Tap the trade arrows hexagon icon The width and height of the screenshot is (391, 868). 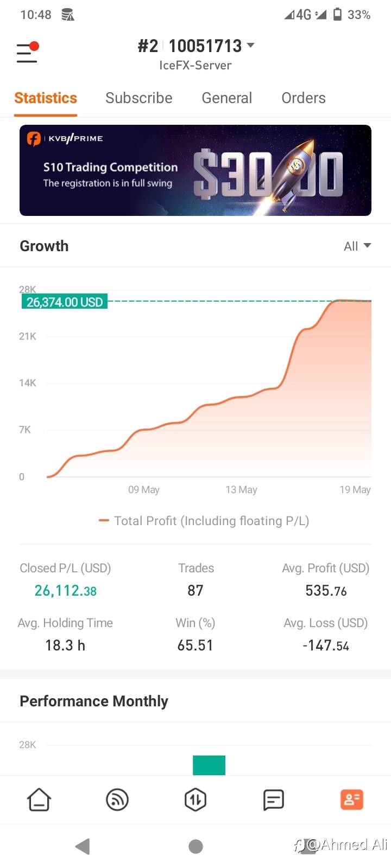pyautogui.click(x=195, y=800)
